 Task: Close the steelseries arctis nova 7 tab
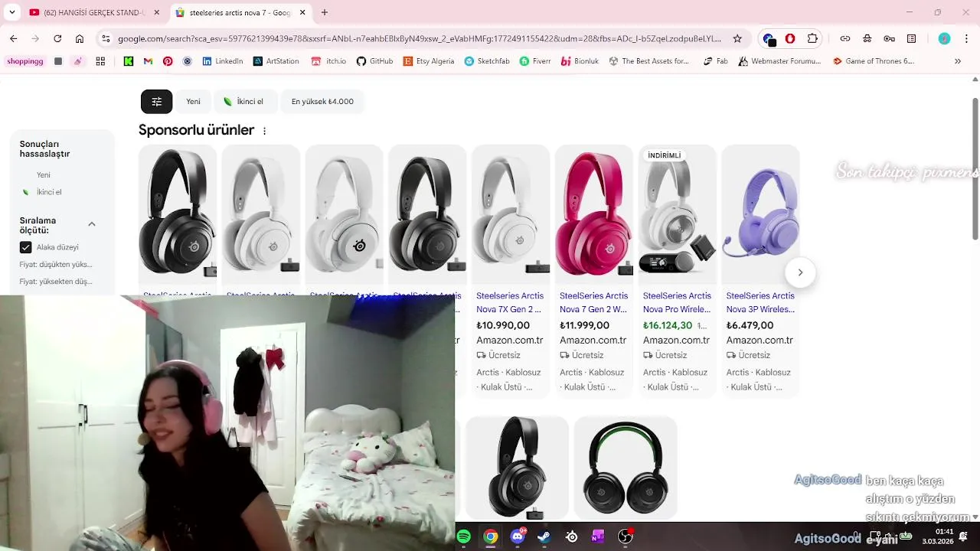click(302, 12)
